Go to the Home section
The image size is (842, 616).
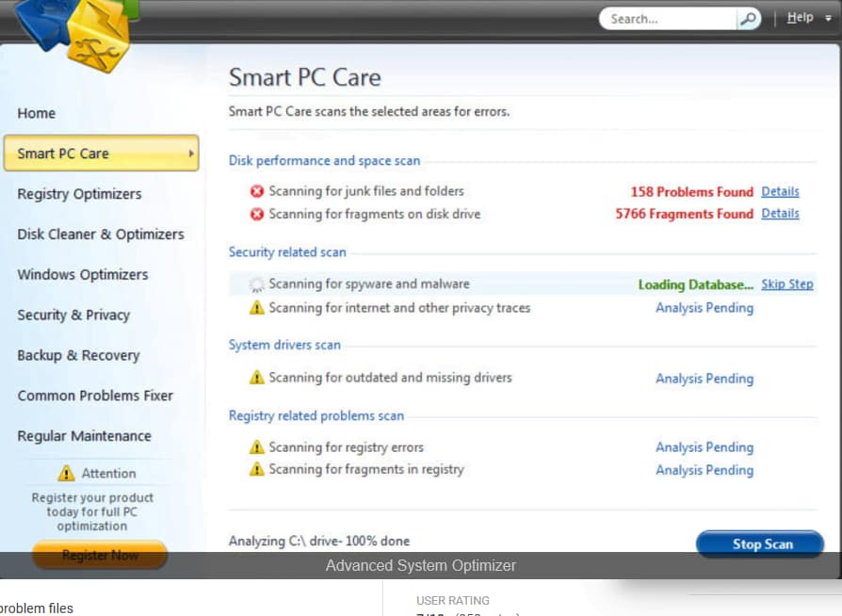36,113
